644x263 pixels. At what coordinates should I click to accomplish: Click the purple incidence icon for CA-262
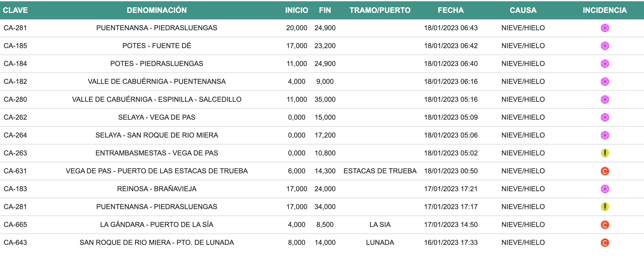point(605,117)
